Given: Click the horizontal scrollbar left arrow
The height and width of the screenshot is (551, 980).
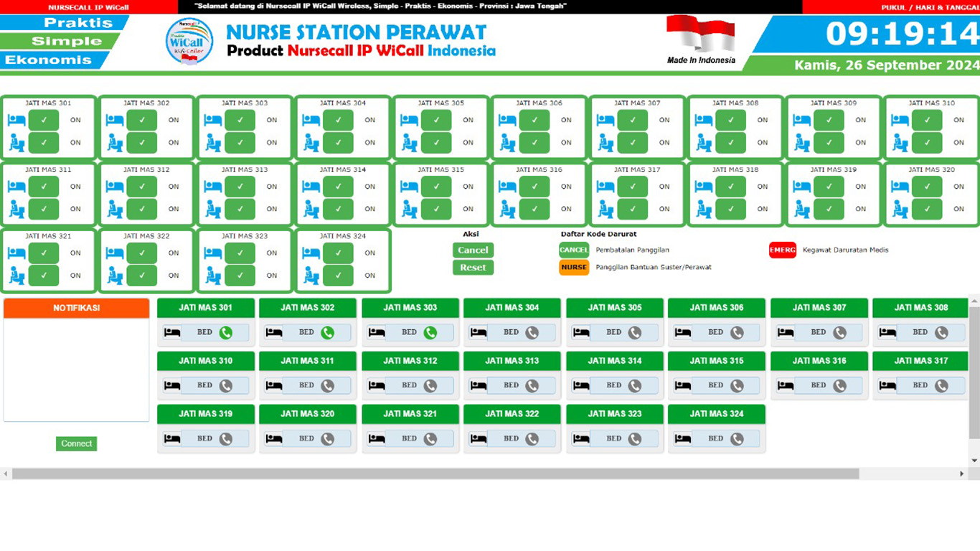Looking at the screenshot, I should 6,474.
